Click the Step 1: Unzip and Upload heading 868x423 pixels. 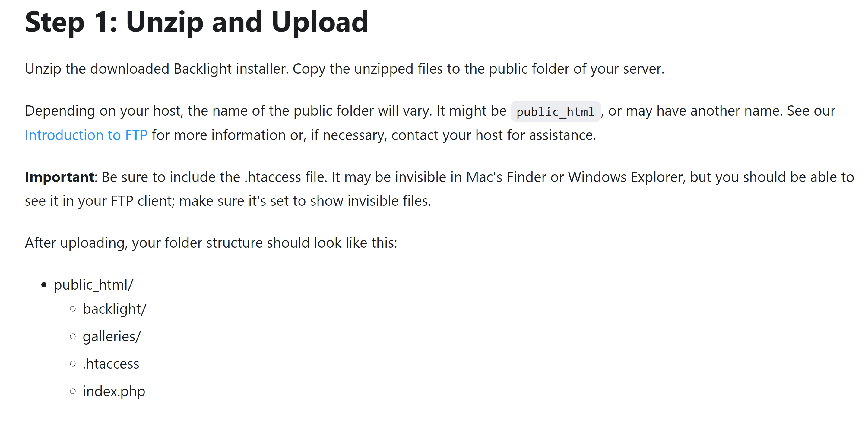196,22
